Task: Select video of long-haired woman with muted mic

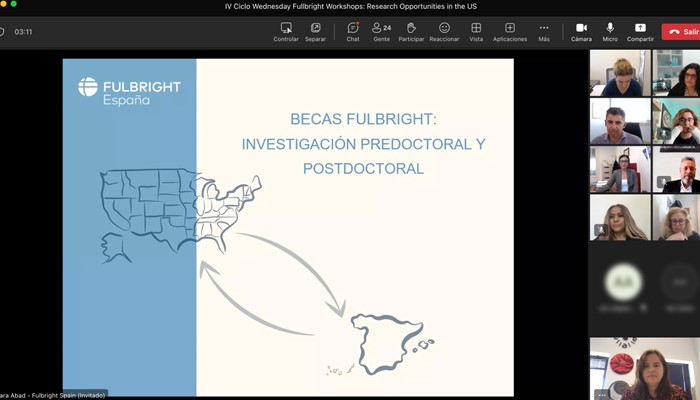Action: coord(620,217)
